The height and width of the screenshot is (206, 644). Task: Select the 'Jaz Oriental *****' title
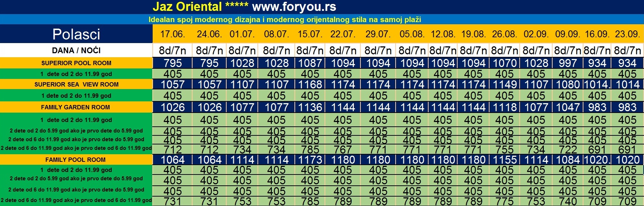(200, 7)
